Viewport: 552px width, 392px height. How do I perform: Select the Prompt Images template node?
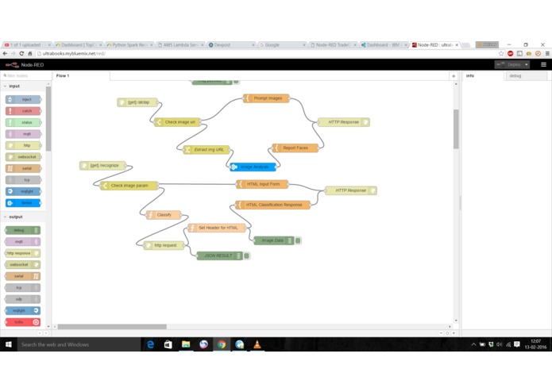(x=266, y=98)
